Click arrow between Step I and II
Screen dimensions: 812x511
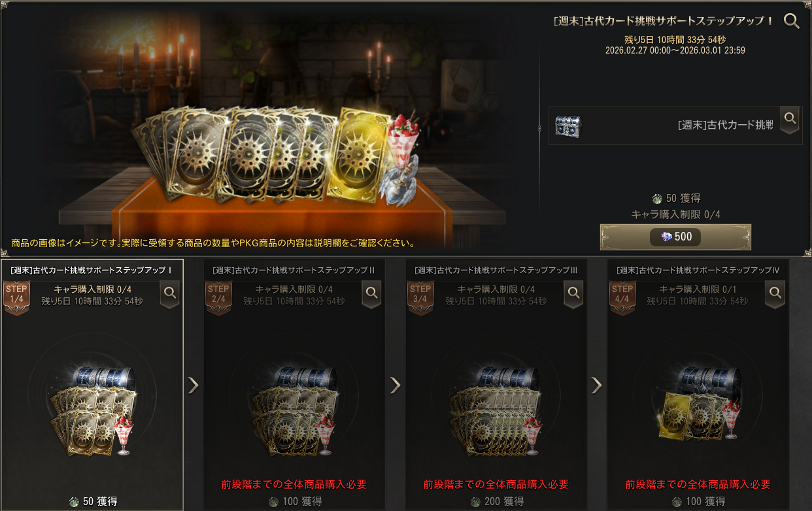pos(194,385)
